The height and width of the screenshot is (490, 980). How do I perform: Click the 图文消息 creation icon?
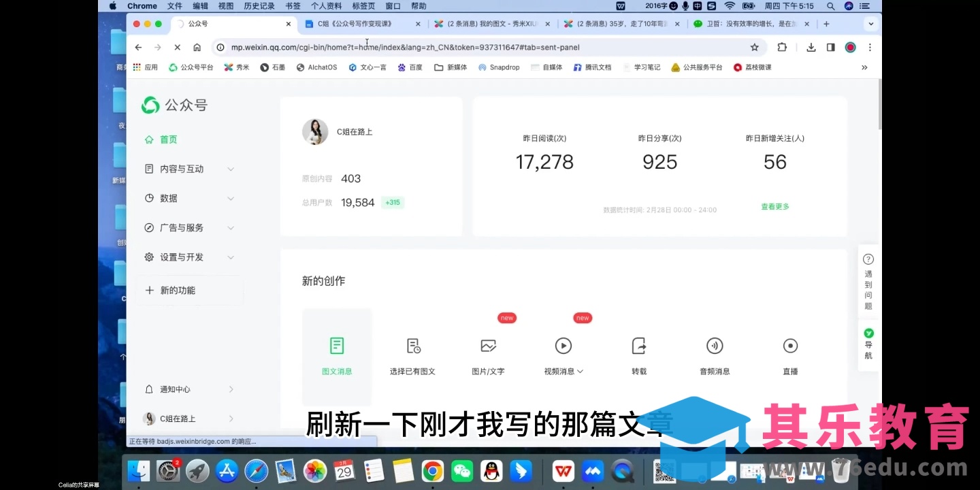(337, 346)
